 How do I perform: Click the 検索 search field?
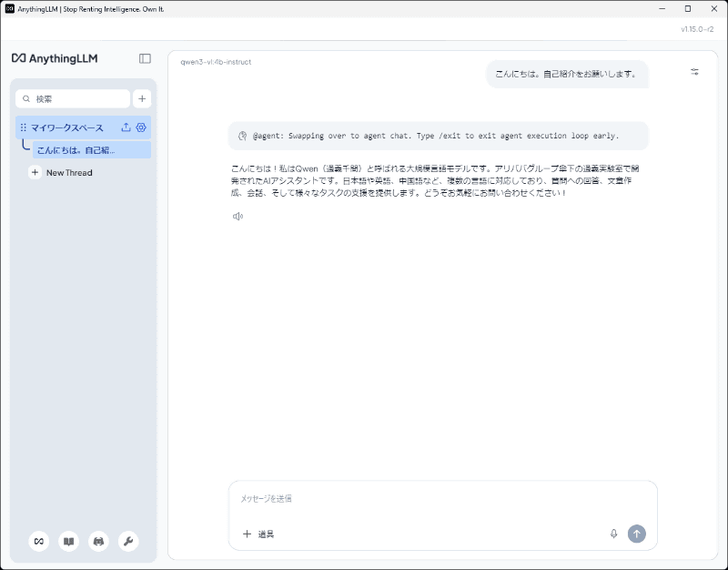pyautogui.click(x=73, y=98)
